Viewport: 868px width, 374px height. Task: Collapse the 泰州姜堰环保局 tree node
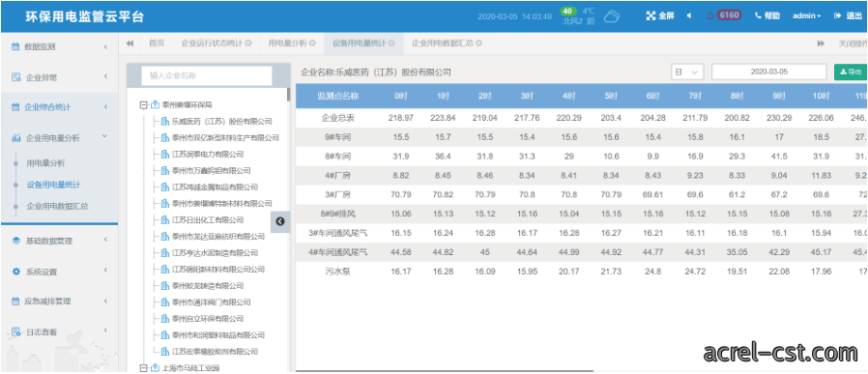144,104
